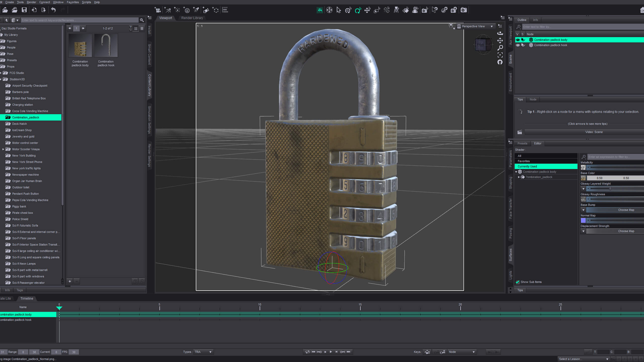Image resolution: width=644 pixels, height=362 pixels.
Task: Click Choose Map for Base Bump
Action: (615, 210)
